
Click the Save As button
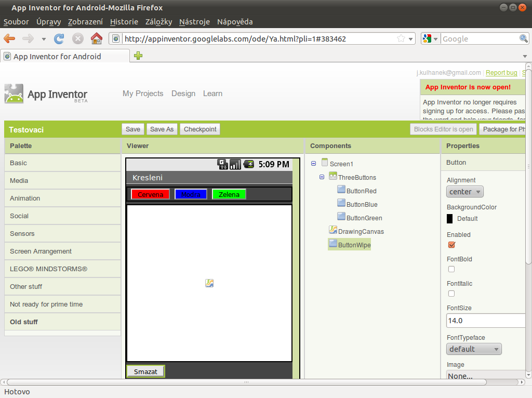point(162,129)
